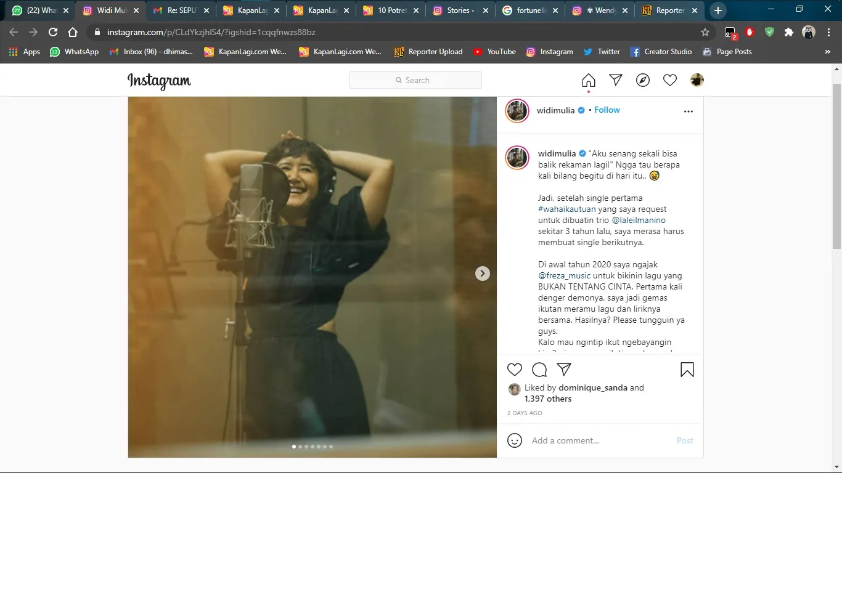Follow the widimulia account
This screenshot has width=842, height=616.
(x=607, y=110)
